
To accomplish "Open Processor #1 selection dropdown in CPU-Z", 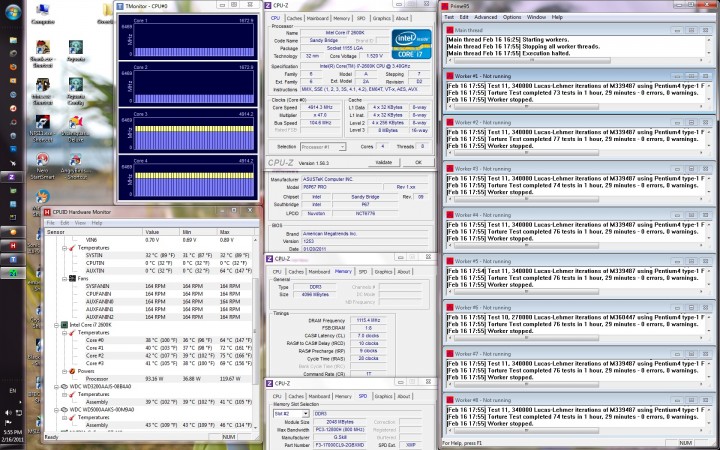I will tap(323, 147).
